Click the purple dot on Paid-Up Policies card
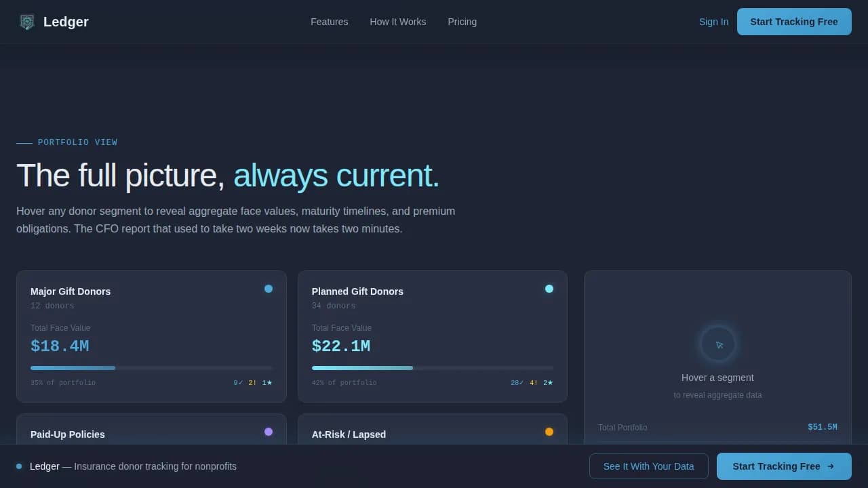Viewport: 868px width, 488px height. click(269, 432)
